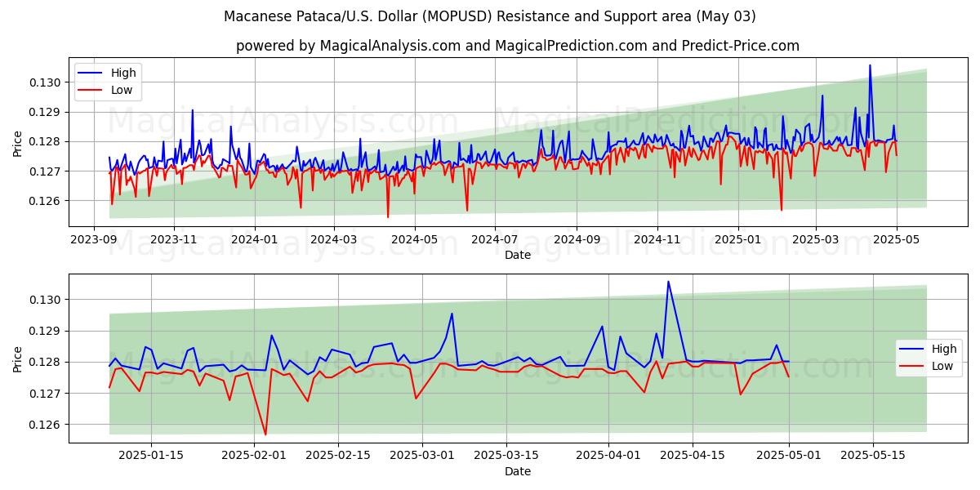The image size is (980, 490).
Task: Click the 0.126 price tick on the bottom chart
Action: point(46,425)
